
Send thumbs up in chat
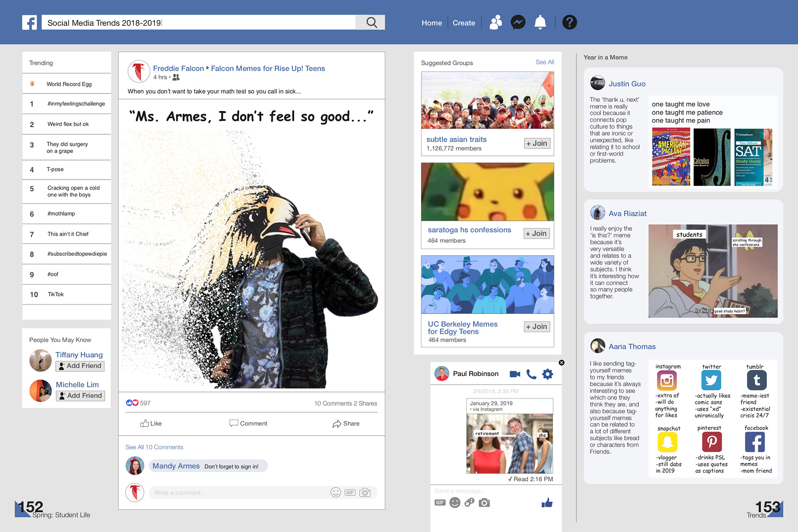(547, 503)
